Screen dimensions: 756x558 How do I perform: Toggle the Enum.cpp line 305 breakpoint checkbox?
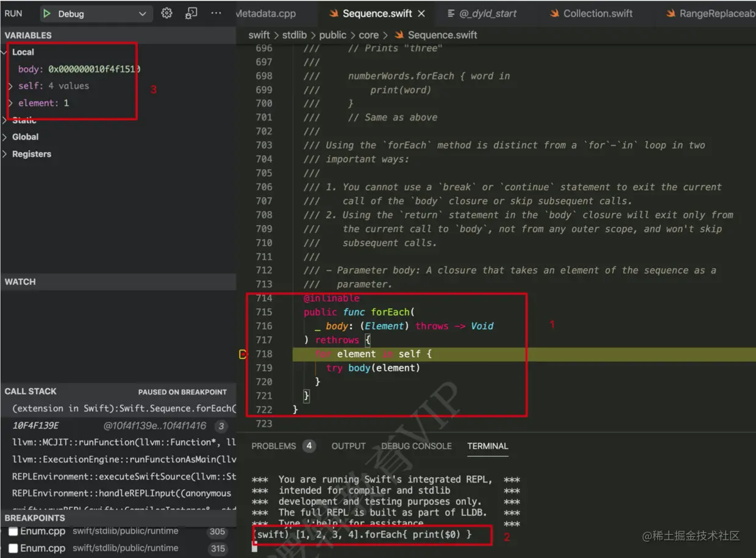coord(13,531)
